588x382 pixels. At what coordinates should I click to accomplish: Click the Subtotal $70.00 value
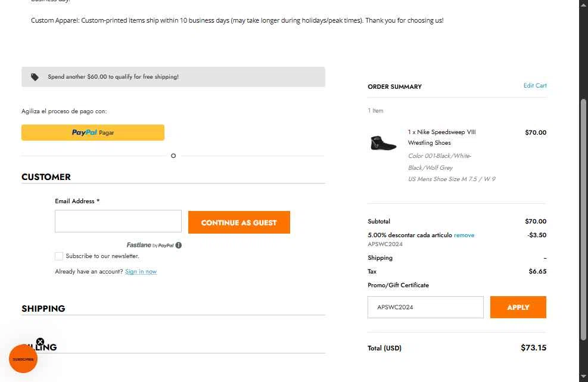pos(536,221)
